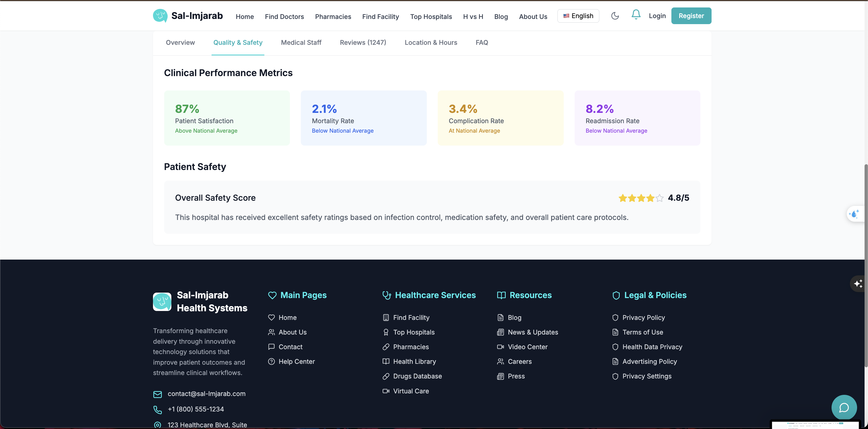
Task: Click the sparkle AI assistant icon
Action: [x=858, y=283]
